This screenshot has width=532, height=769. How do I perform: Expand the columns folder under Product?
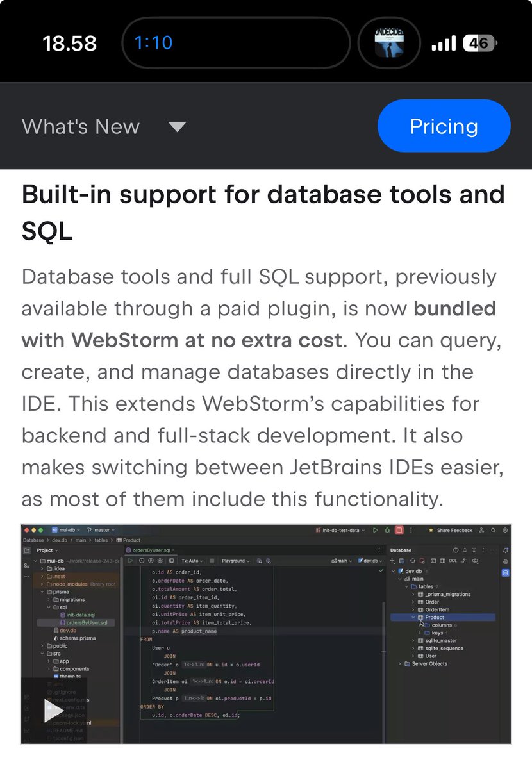click(420, 625)
